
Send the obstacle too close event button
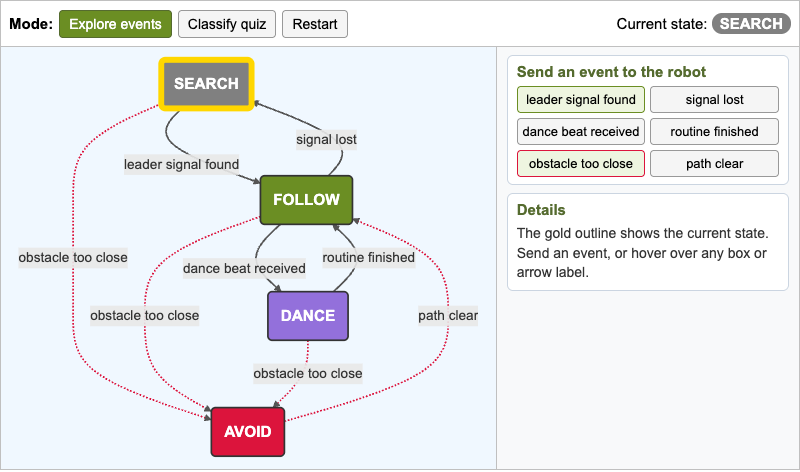click(x=581, y=164)
